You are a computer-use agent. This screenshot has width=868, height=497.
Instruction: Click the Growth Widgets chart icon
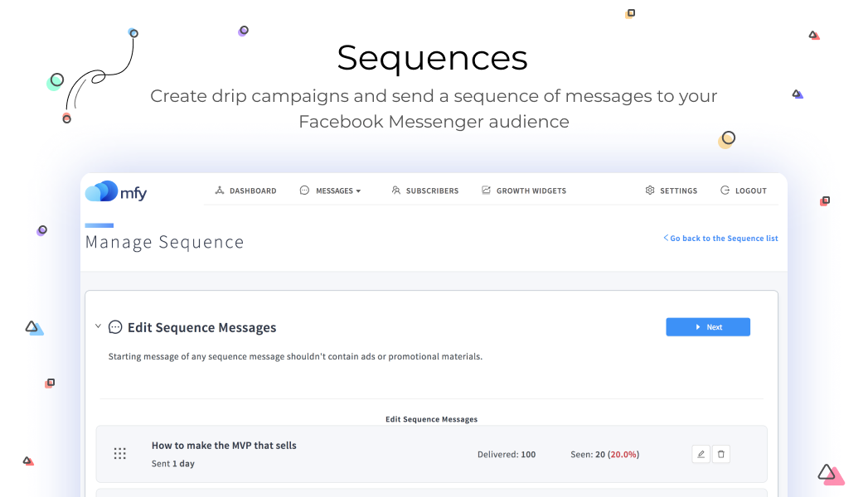(486, 191)
